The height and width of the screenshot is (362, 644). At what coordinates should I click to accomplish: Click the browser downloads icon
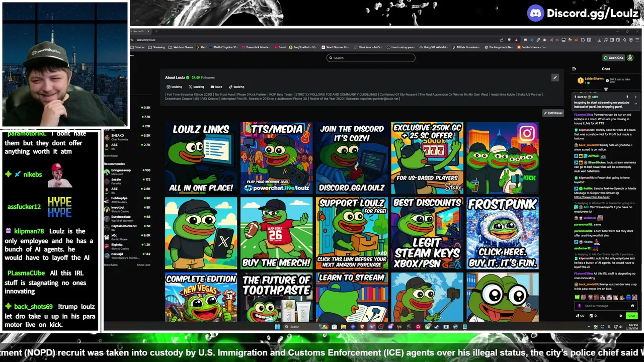tap(599, 40)
